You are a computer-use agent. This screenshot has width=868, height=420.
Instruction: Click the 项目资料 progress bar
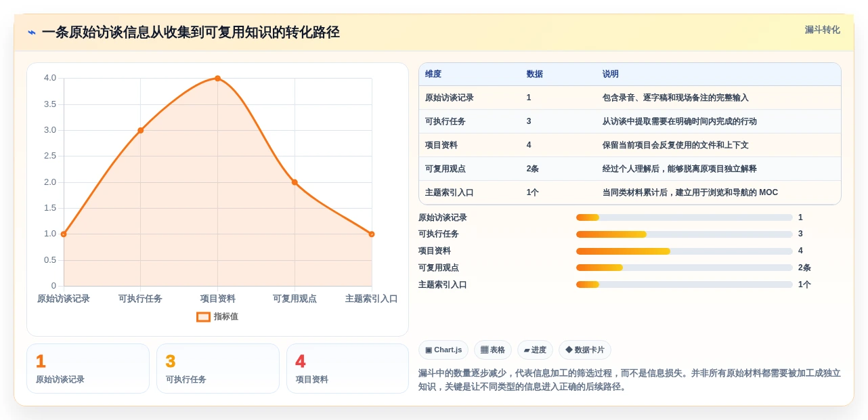[x=685, y=251]
